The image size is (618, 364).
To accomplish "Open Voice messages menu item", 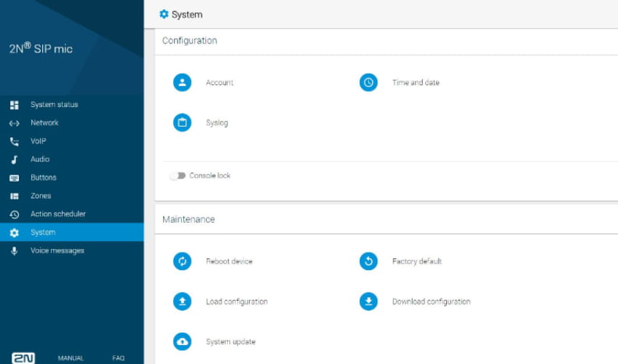I will coord(72,250).
